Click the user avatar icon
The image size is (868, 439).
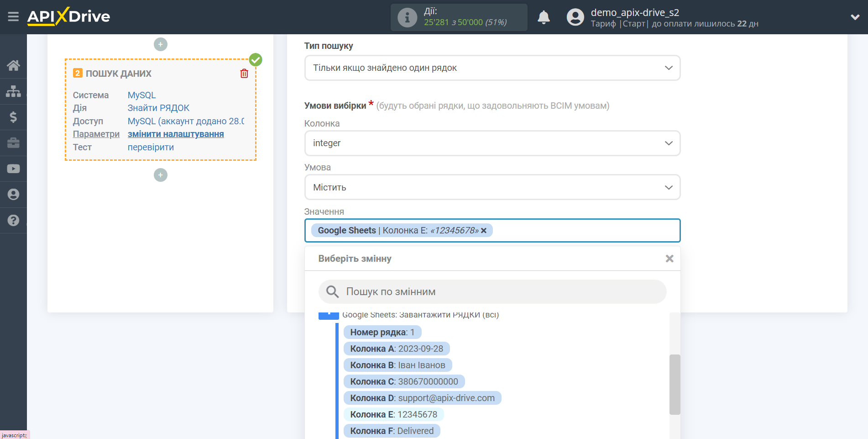pyautogui.click(x=575, y=17)
